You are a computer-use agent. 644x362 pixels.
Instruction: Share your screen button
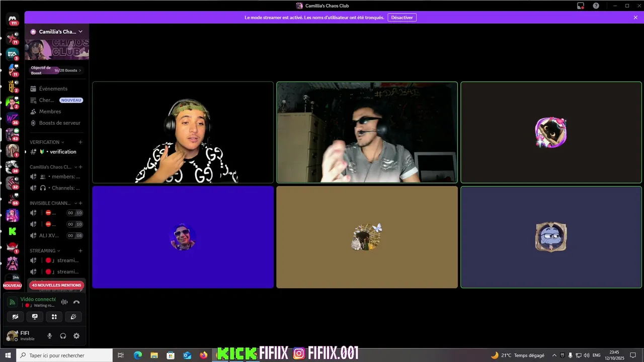(35, 317)
